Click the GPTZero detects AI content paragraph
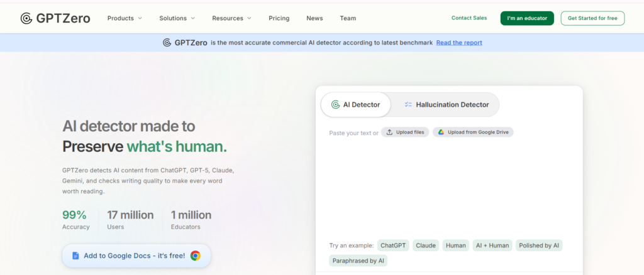The image size is (644, 275). pyautogui.click(x=148, y=180)
